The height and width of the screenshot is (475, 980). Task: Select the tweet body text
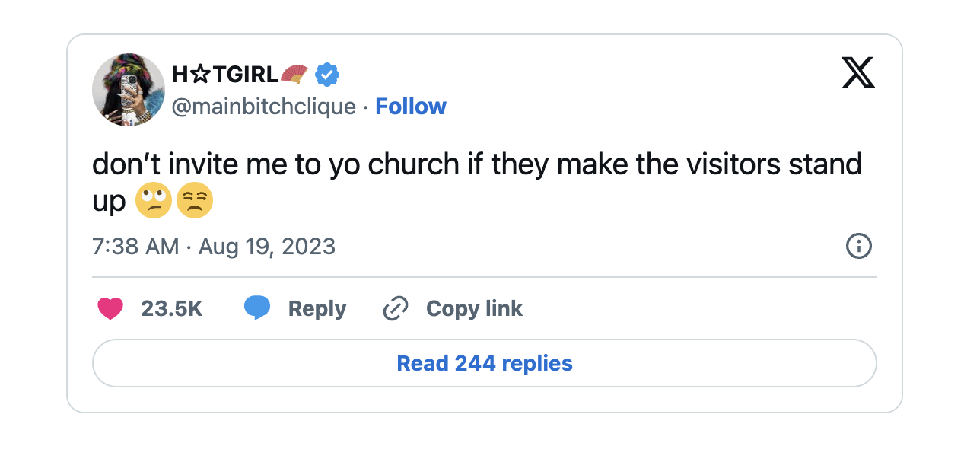pos(477,164)
